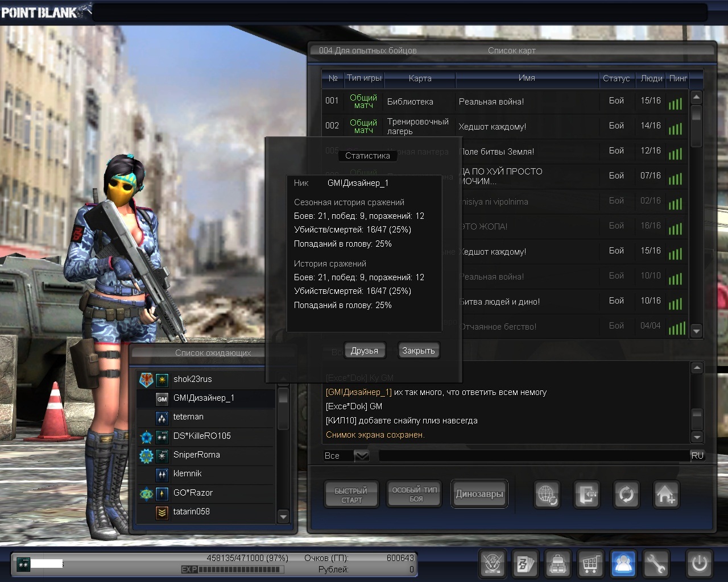
Task: Toggle the RU chat language button
Action: (x=697, y=455)
